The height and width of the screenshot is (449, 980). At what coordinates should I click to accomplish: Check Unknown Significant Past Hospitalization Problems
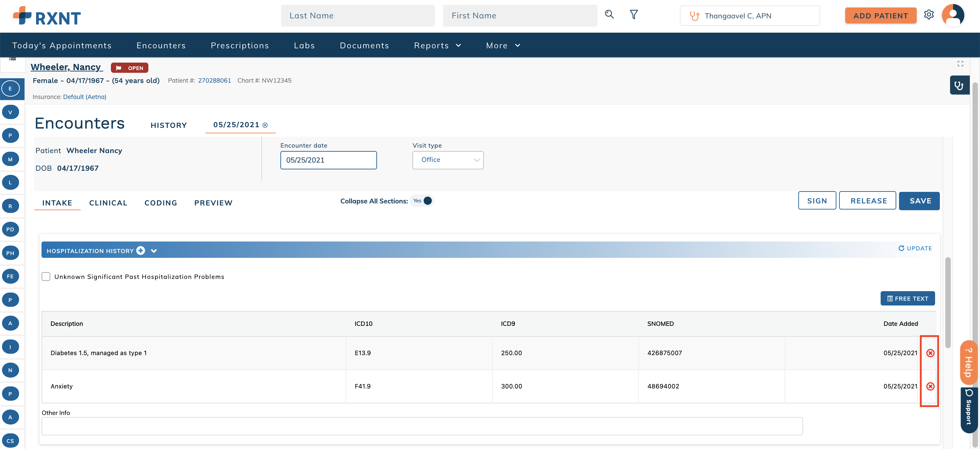[46, 277]
